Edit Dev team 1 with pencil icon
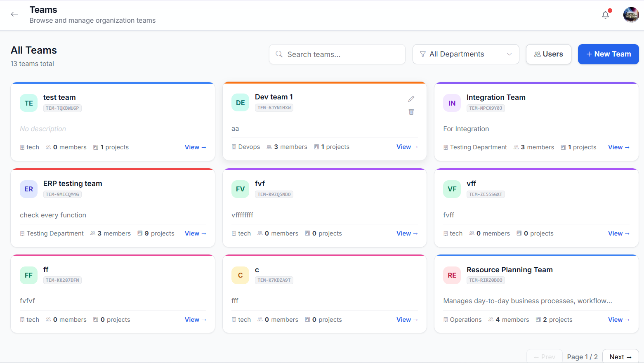This screenshot has height=363, width=644. point(411,99)
